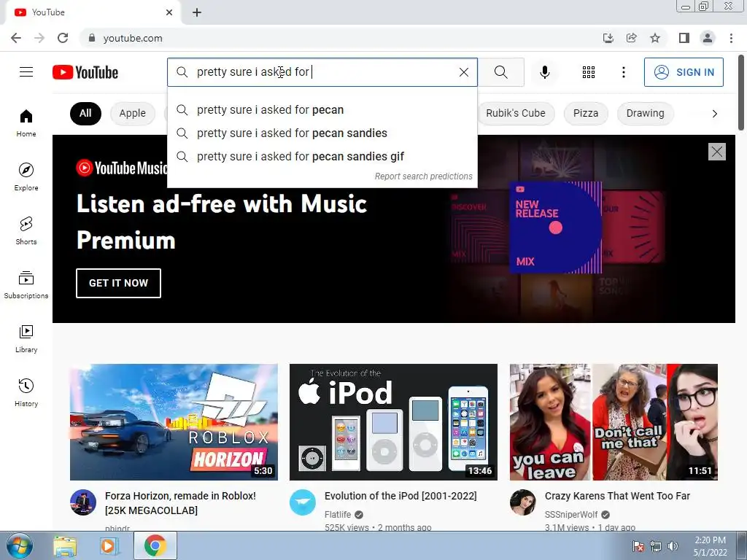Toggle Chrome side panel
This screenshot has height=560, width=747.
[684, 38]
